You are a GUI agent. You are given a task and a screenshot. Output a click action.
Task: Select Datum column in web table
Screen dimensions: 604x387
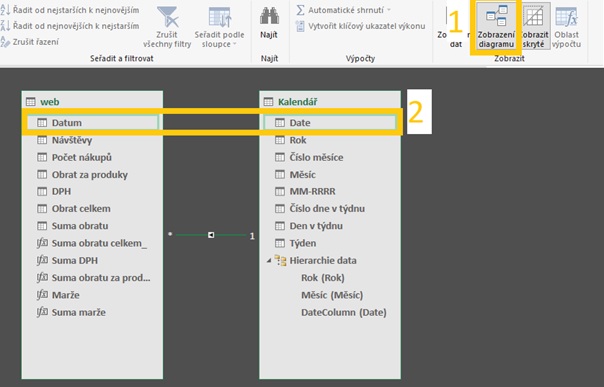click(x=92, y=122)
